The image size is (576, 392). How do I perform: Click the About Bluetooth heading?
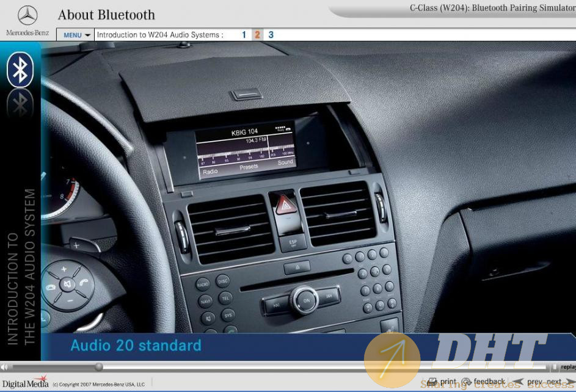[106, 15]
